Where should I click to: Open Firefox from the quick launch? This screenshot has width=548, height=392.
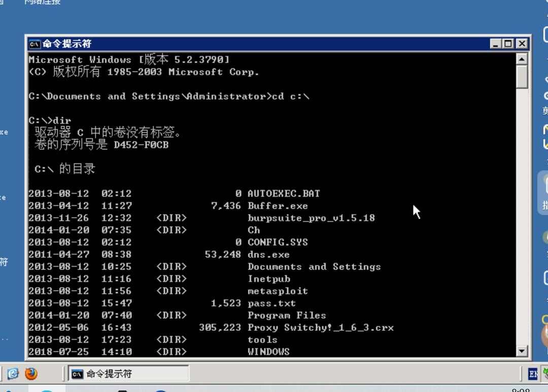[31, 373]
